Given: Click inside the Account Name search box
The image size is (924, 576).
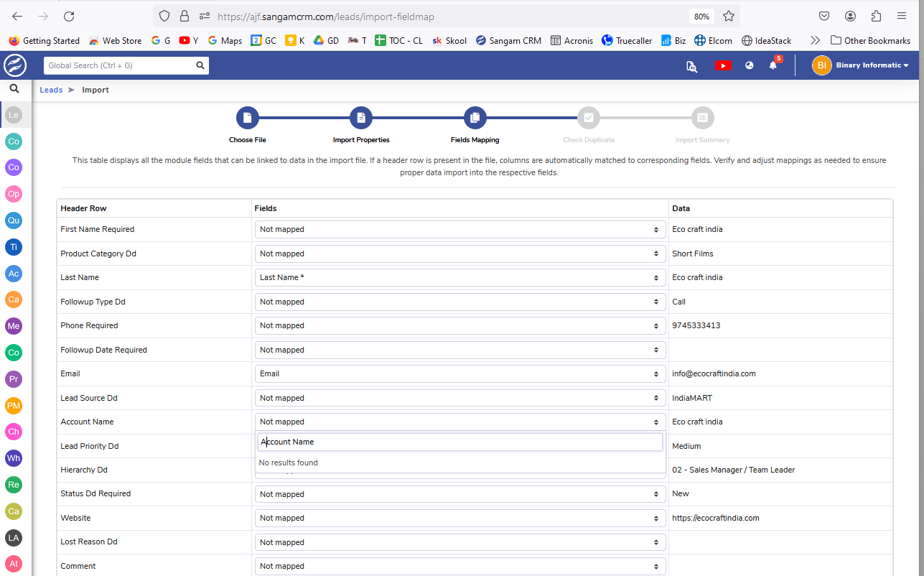Looking at the screenshot, I should click(x=460, y=442).
